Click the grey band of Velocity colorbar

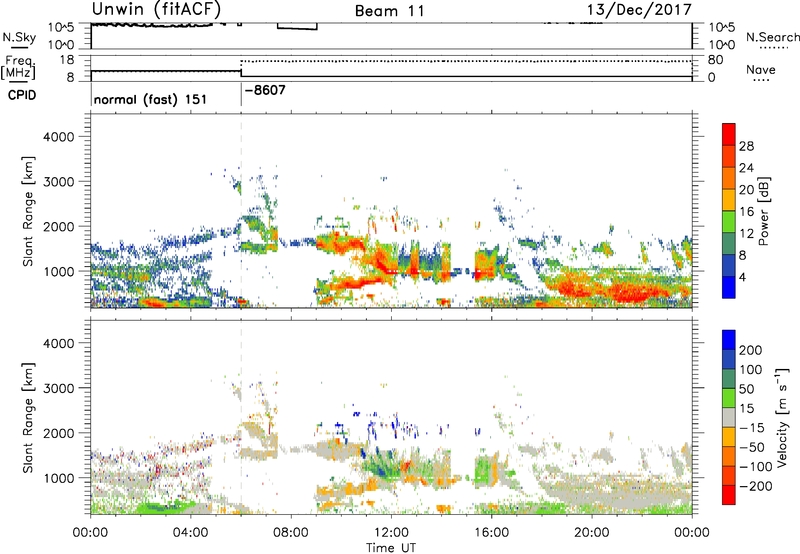729,418
